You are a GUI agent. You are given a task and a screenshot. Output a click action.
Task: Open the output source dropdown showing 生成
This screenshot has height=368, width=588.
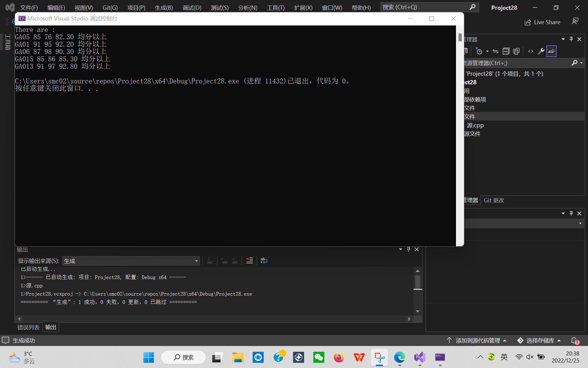pos(131,261)
